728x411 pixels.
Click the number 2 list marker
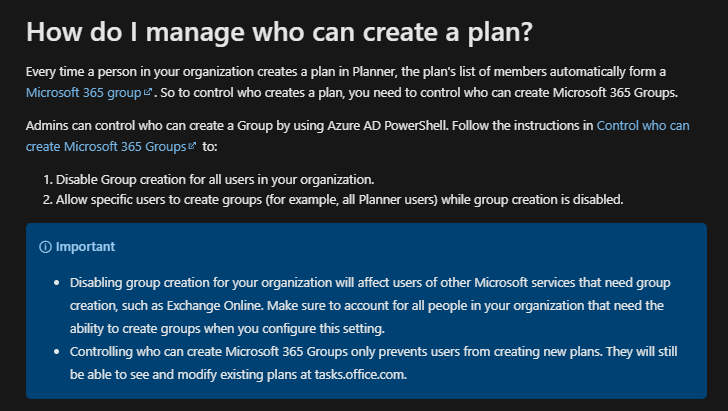coord(47,200)
